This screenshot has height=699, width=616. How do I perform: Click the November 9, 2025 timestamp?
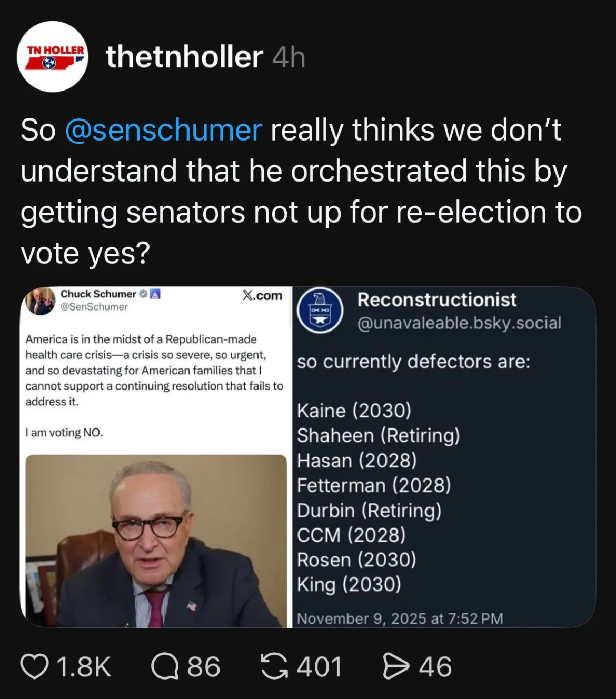[400, 618]
